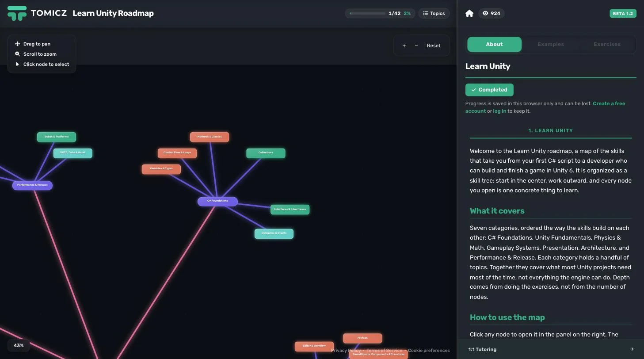This screenshot has width=644, height=359.
Task: Click the 1. LEARN UNITY section label
Action: [x=551, y=131]
